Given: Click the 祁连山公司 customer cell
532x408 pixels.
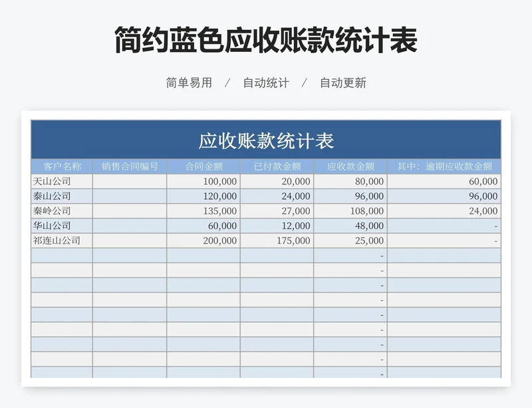Looking at the screenshot, I should click(x=62, y=240).
